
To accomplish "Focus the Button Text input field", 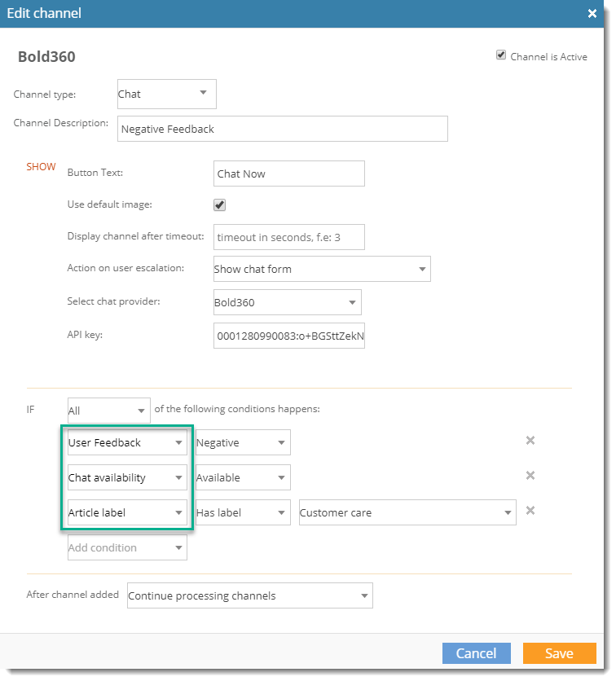I will pyautogui.click(x=288, y=174).
